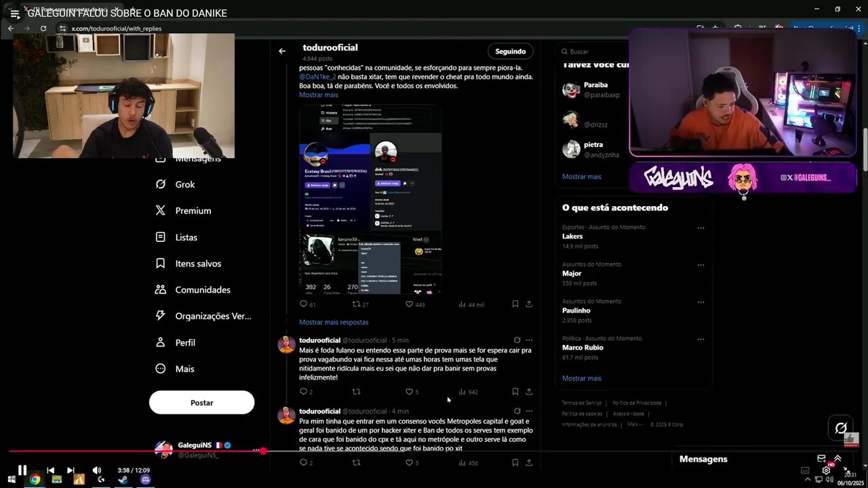Open Organizações Verificadas in the sidebar
This screenshot has width=868, height=488.
203,316
